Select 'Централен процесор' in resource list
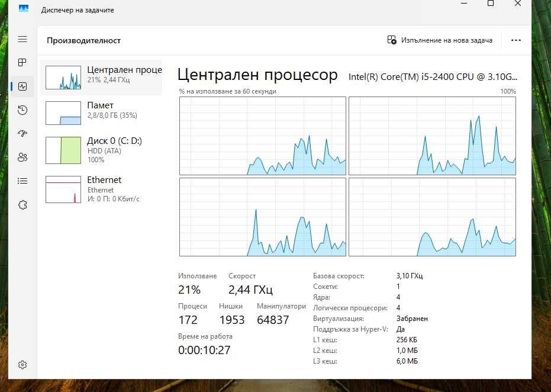 [101, 78]
